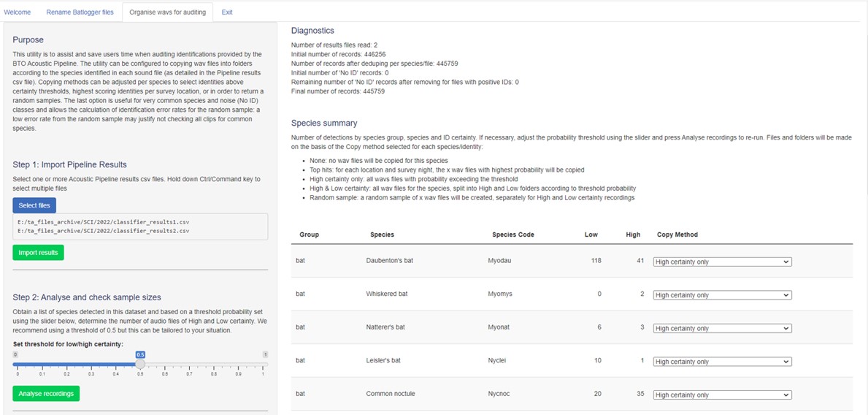Expand Copy Method dropdown for Daubenton's bat
868x415 pixels.
722,262
